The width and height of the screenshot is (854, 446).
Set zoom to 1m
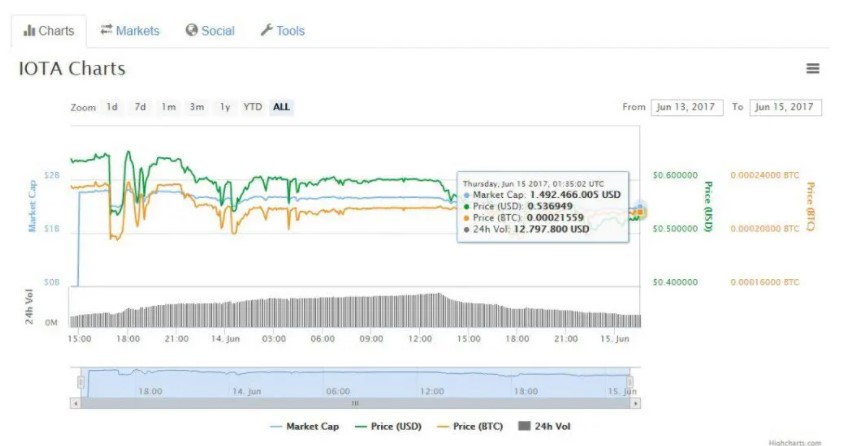point(168,107)
